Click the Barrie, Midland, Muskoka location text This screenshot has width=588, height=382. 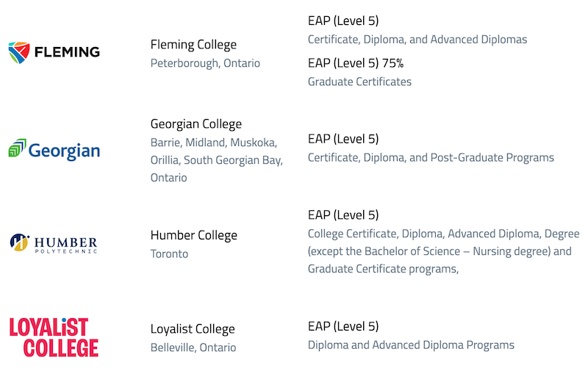214,143
